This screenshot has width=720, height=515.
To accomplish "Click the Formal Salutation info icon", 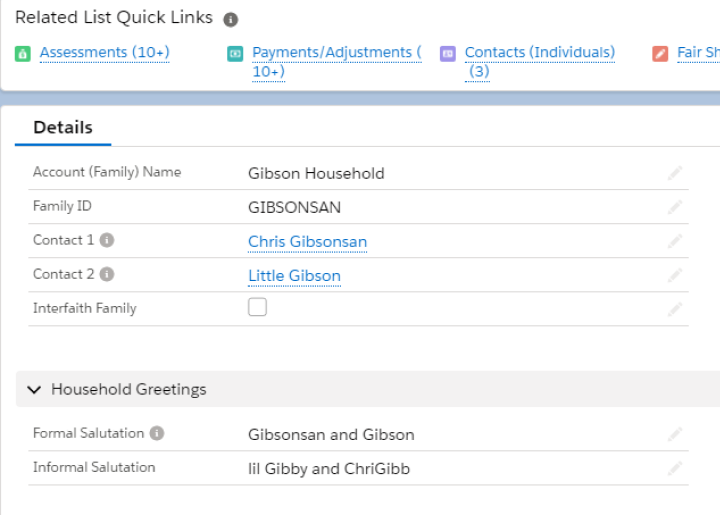I will (x=157, y=433).
